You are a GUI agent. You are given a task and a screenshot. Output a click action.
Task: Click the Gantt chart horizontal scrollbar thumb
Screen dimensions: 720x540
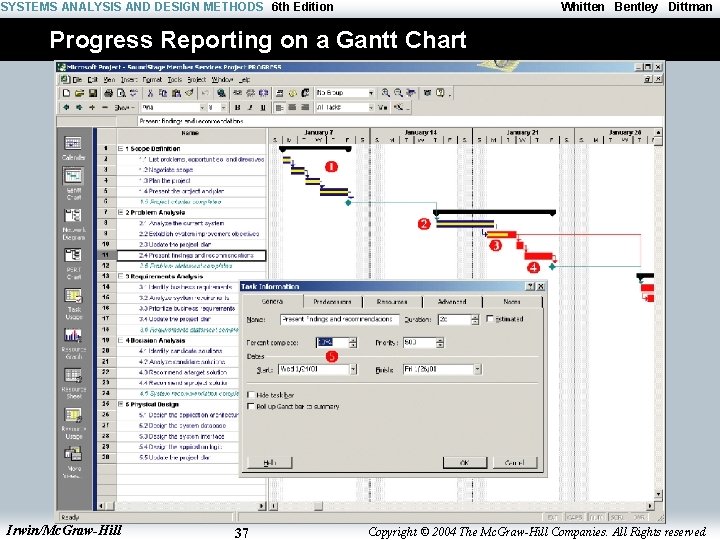point(318,506)
